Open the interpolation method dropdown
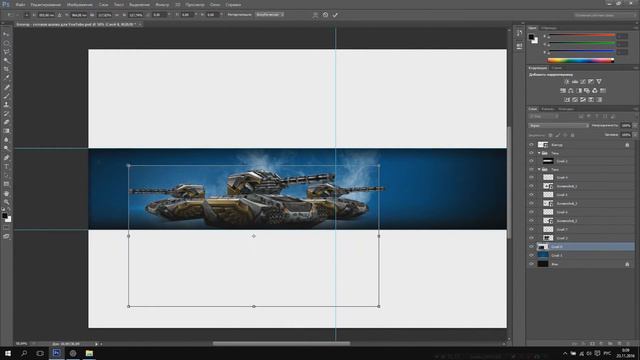The height and width of the screenshot is (360, 640). pyautogui.click(x=269, y=15)
